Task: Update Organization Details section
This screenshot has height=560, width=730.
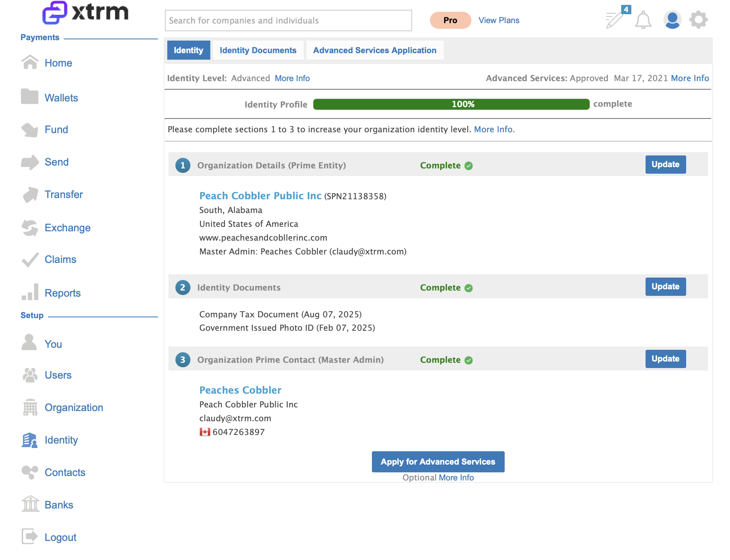Action: (665, 164)
